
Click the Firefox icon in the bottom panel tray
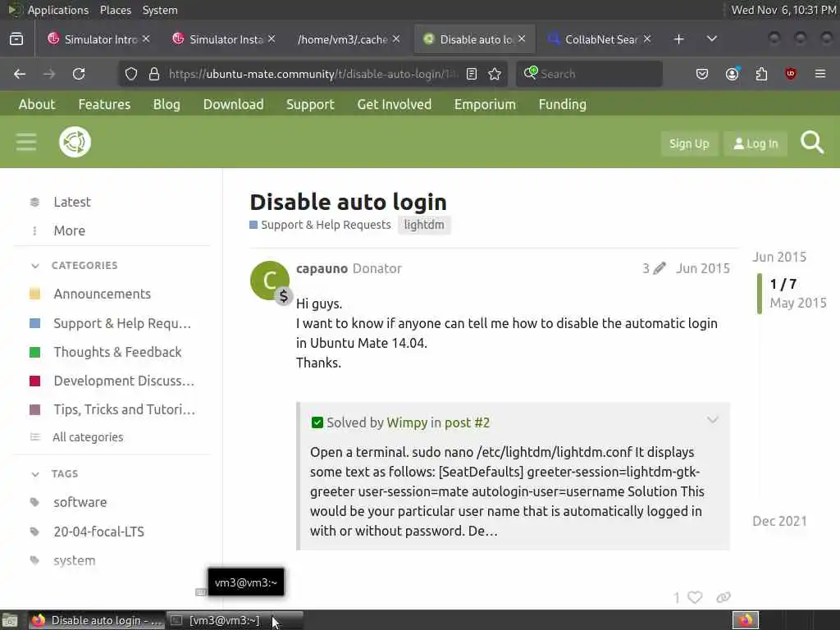(746, 620)
